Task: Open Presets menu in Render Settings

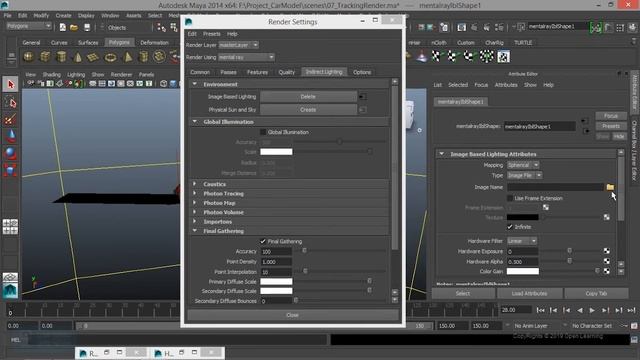Action: pos(211,34)
